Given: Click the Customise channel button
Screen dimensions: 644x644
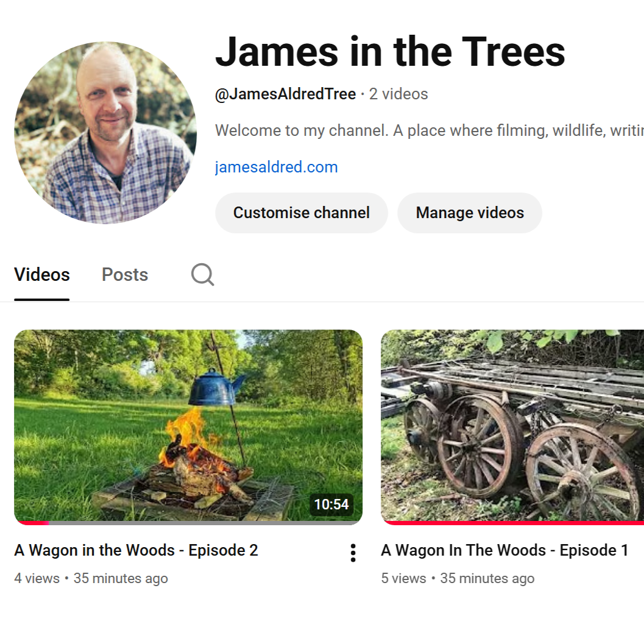Looking at the screenshot, I should (x=302, y=213).
